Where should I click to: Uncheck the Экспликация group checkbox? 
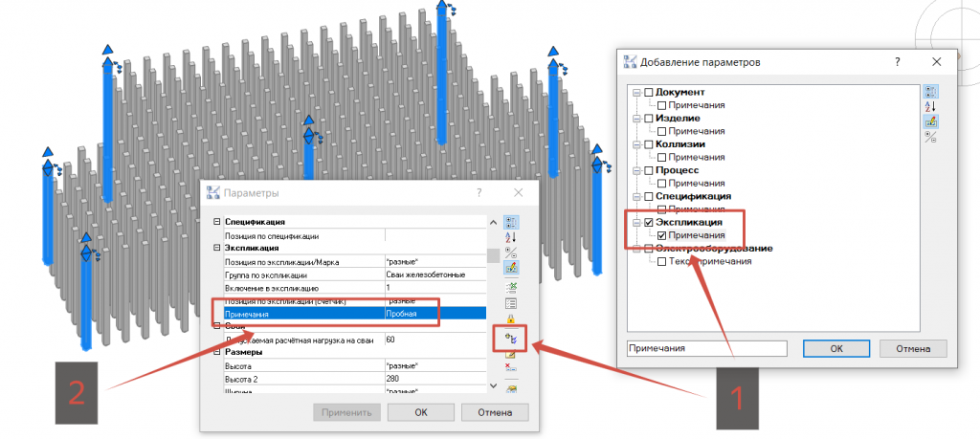(648, 222)
